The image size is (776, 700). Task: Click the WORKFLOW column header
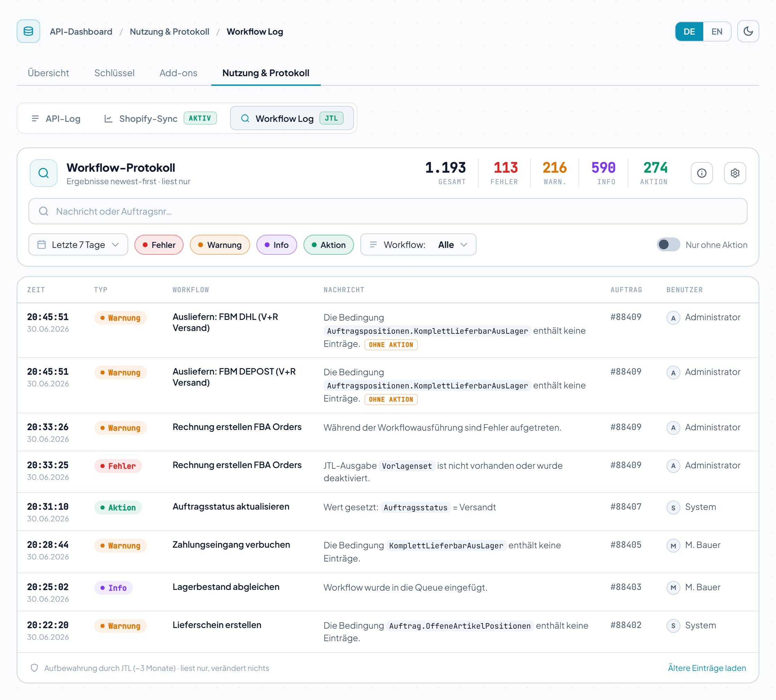pos(191,290)
